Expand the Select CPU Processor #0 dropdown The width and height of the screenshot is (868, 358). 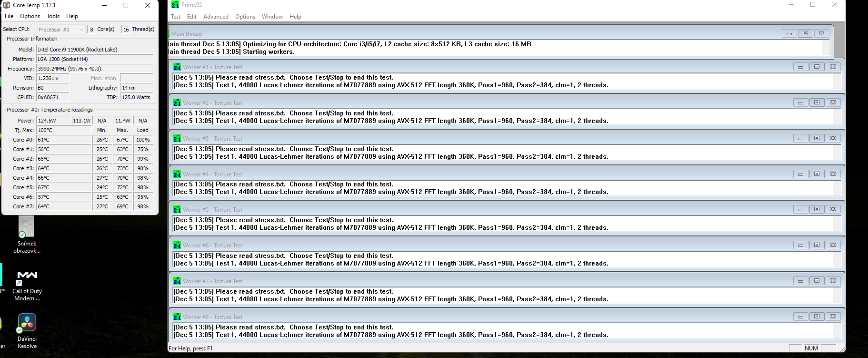61,30
